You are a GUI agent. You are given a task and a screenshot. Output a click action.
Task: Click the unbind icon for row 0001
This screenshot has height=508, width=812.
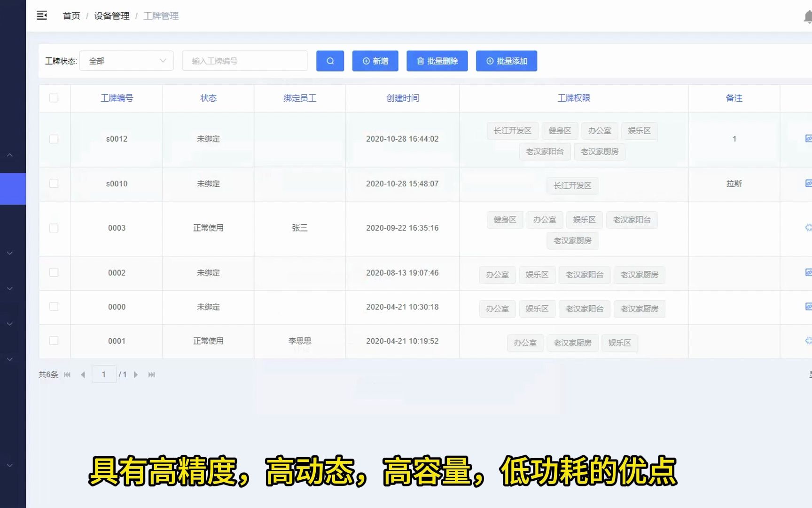(809, 341)
